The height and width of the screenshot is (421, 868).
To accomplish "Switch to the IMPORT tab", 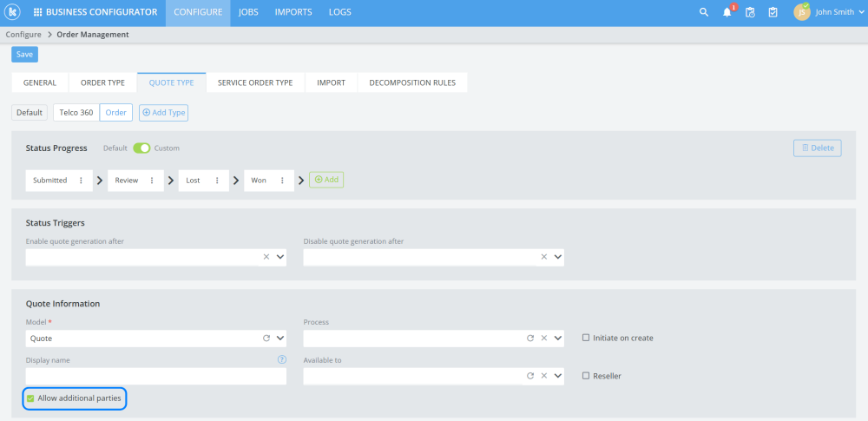I will pos(331,82).
